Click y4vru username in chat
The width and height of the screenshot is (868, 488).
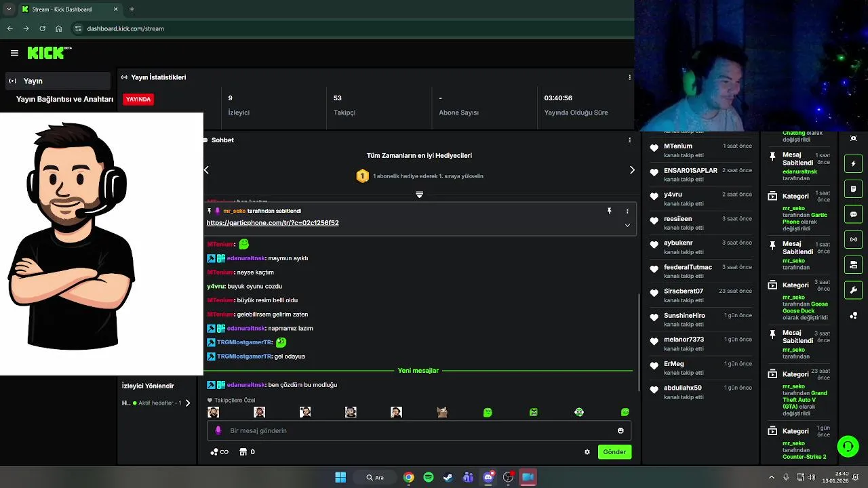click(x=216, y=286)
